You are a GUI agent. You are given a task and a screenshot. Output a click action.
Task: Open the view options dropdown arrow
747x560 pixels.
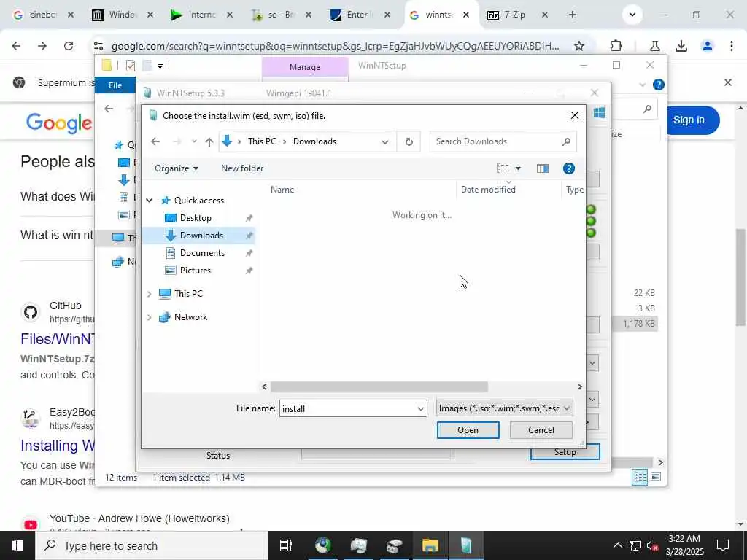click(518, 168)
